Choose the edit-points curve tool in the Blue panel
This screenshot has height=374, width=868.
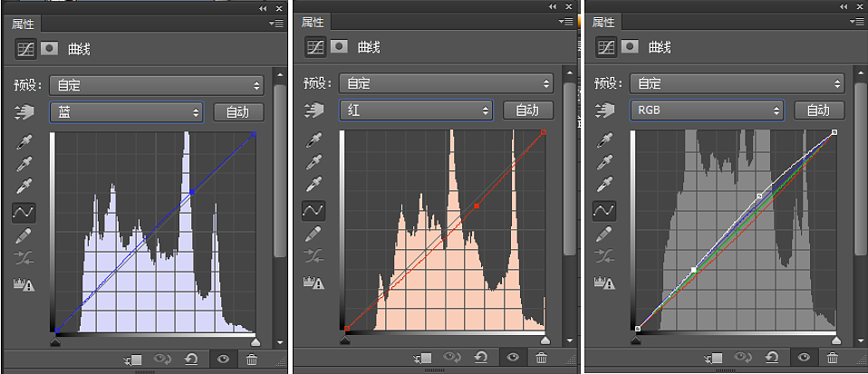[24, 212]
